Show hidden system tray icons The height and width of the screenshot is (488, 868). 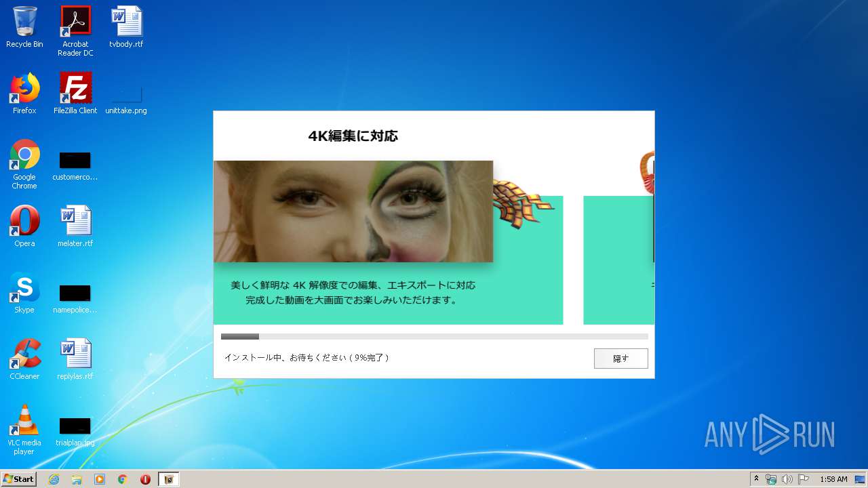(756, 479)
